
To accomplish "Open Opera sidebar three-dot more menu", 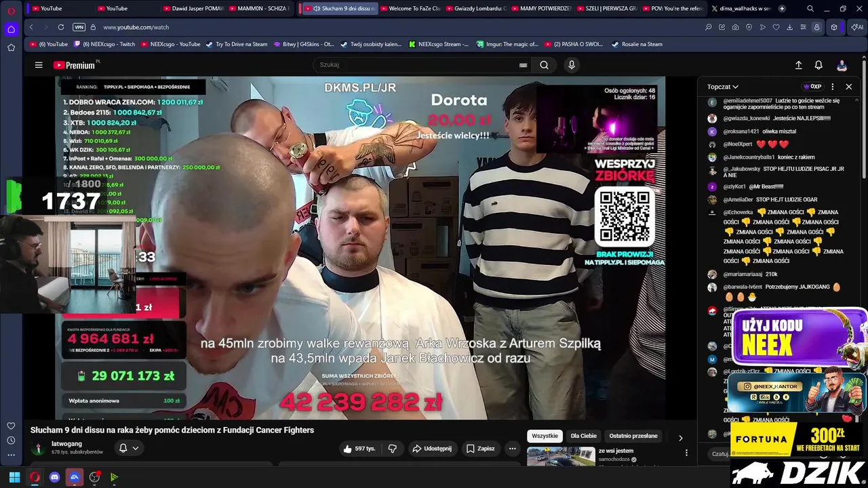I will pyautogui.click(x=11, y=455).
